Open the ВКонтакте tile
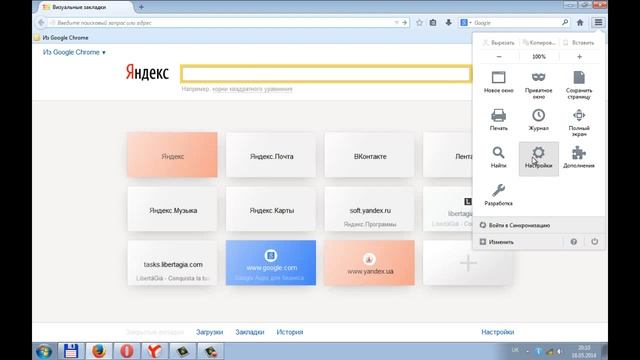This screenshot has width=640, height=360. pyautogui.click(x=370, y=155)
